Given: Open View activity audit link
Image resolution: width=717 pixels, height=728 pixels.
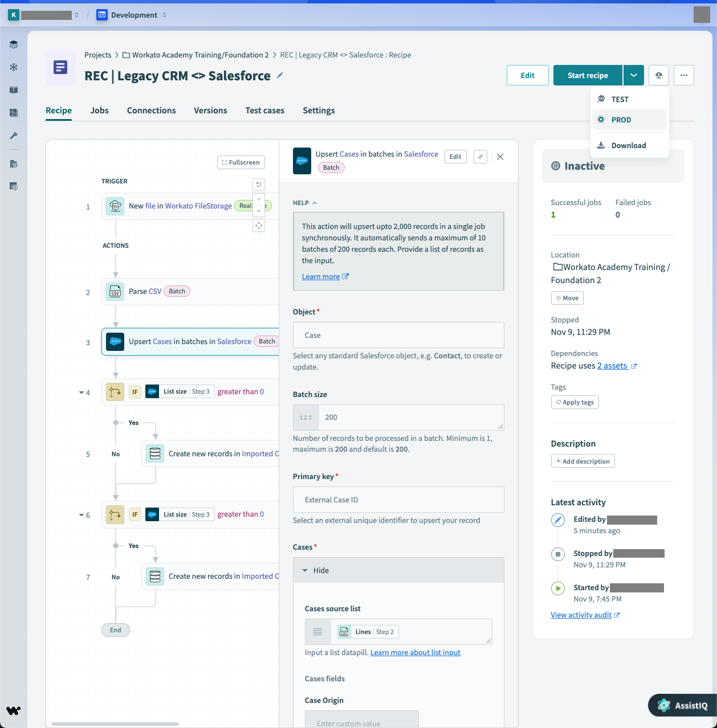Looking at the screenshot, I should (585, 615).
